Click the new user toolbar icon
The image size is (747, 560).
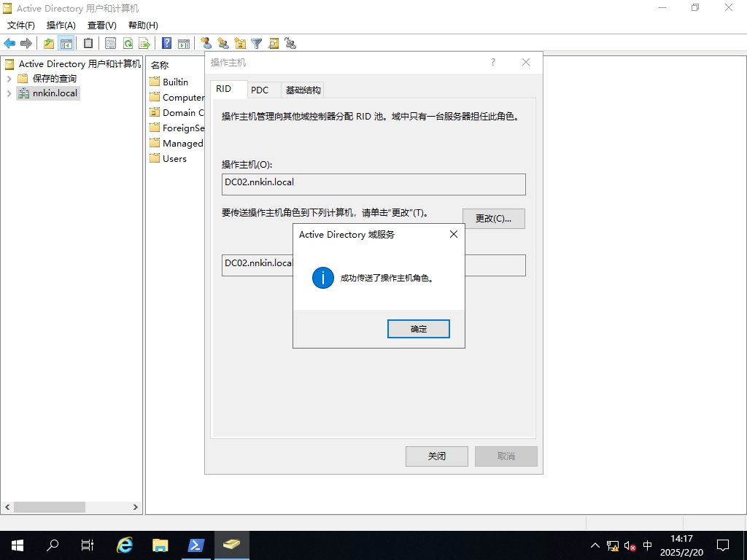[x=206, y=43]
